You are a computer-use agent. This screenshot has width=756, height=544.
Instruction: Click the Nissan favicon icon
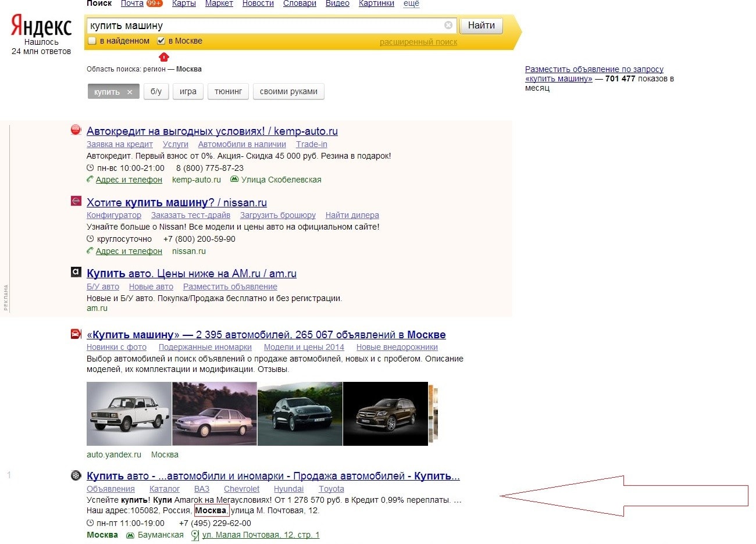click(x=76, y=201)
